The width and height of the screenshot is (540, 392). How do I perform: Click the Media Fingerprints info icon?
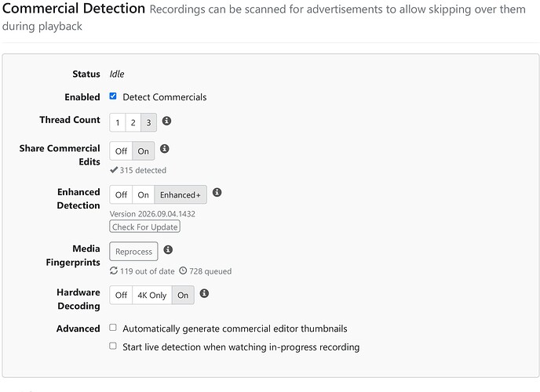[168, 249]
